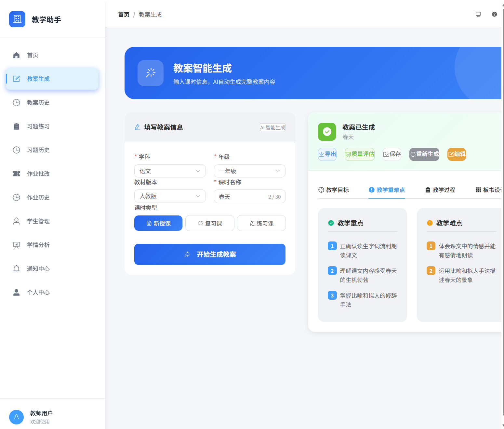Select 复习课 lesson type
This screenshot has height=429, width=504.
(210, 223)
